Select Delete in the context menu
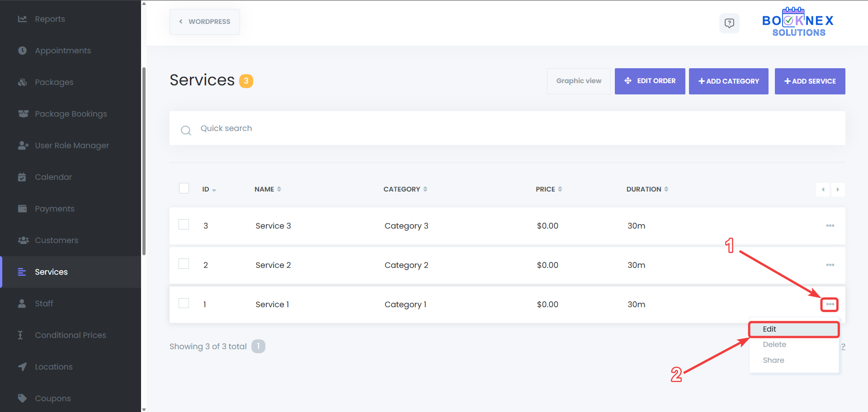868x412 pixels. pos(774,345)
